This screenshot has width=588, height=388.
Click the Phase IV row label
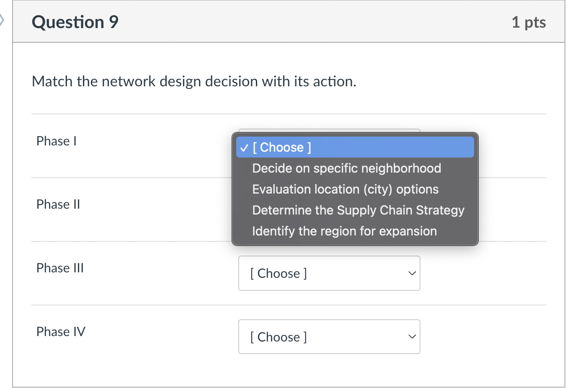point(60,332)
